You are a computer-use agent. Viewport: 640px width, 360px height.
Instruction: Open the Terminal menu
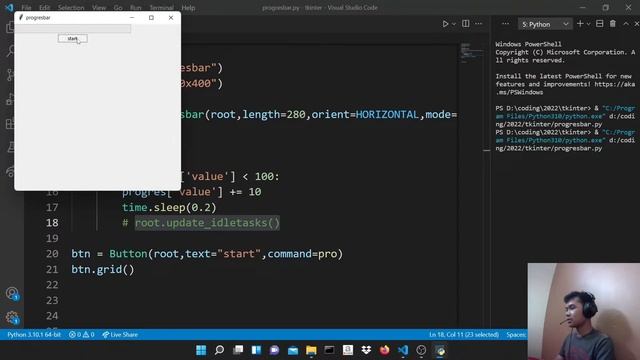pyautogui.click(x=161, y=8)
